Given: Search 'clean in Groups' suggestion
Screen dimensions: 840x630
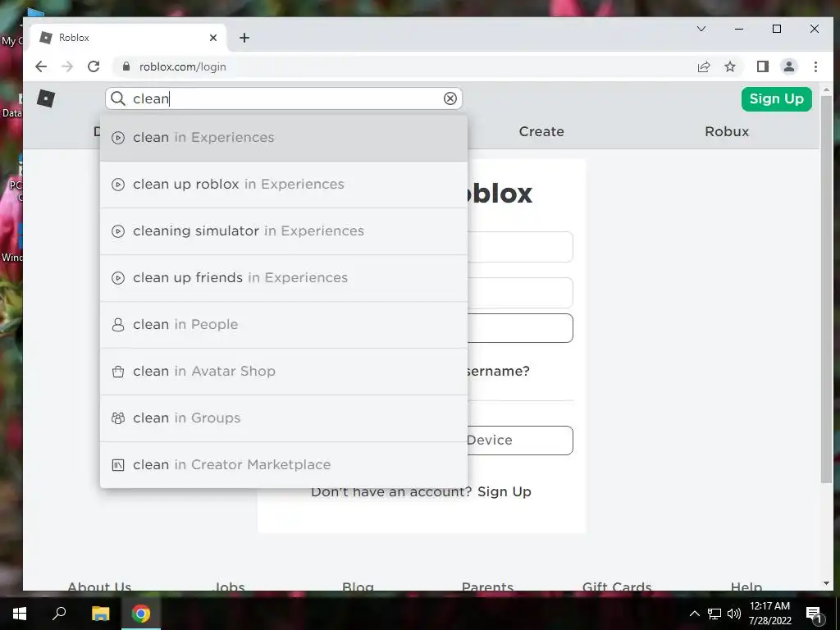Looking at the screenshot, I should (x=283, y=418).
